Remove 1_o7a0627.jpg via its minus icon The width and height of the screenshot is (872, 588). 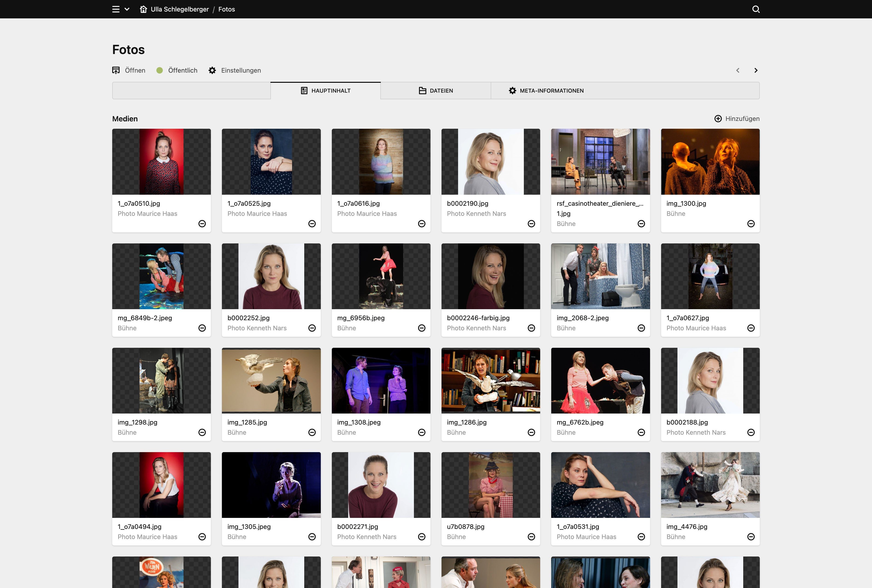click(751, 328)
